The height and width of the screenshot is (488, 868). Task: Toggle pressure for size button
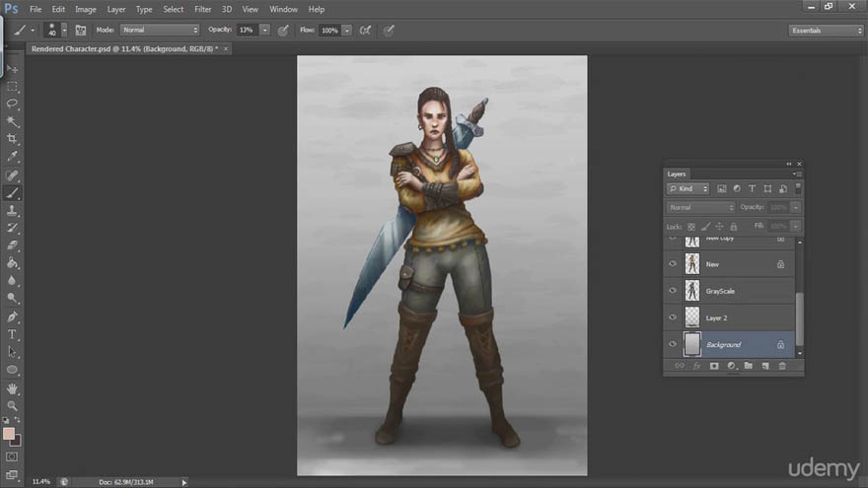[389, 31]
